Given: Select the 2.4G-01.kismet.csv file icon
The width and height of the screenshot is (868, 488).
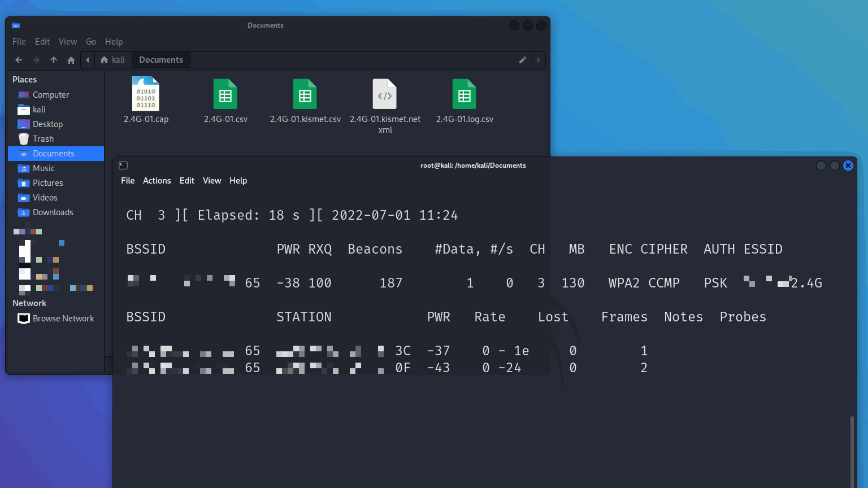Looking at the screenshot, I should tap(305, 94).
